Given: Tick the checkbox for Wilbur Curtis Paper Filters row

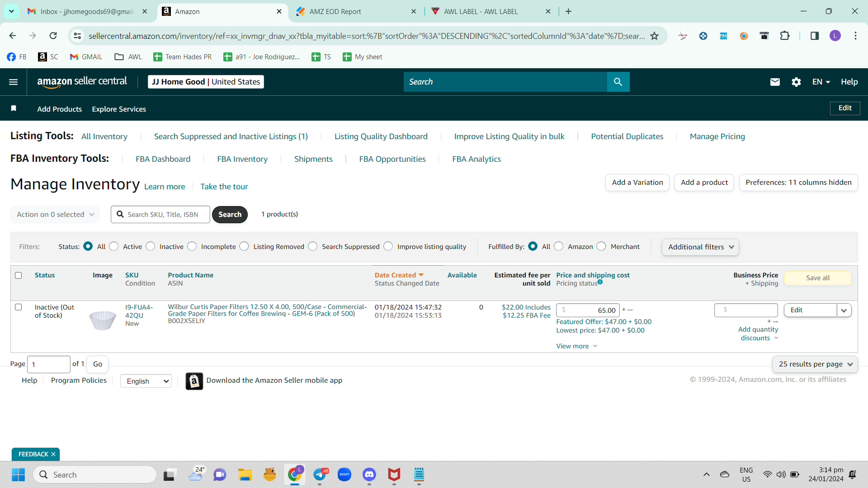Looking at the screenshot, I should click(x=19, y=307).
